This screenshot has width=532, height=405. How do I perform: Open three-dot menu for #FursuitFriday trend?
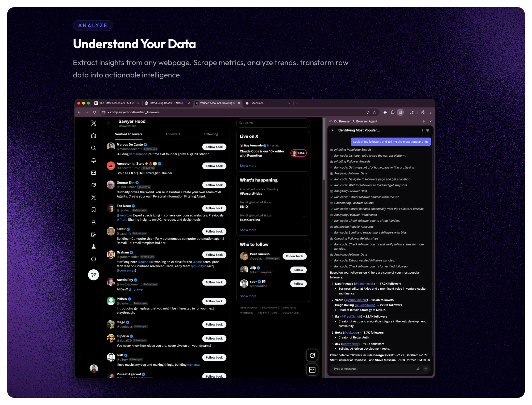[x=305, y=190]
